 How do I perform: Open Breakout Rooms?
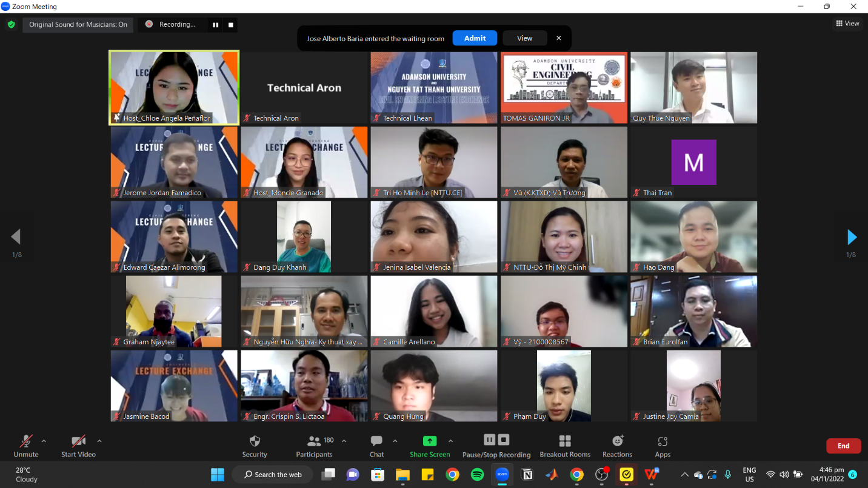[565, 446]
